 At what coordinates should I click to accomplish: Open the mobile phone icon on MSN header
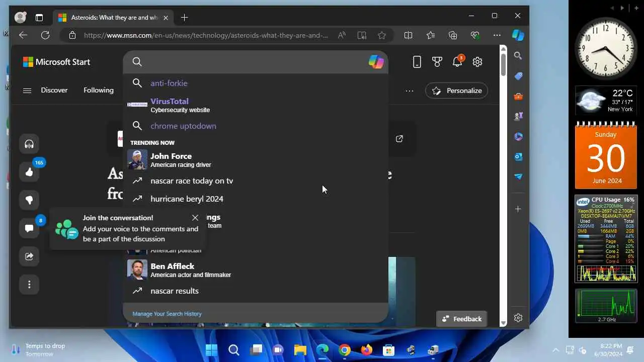tap(417, 62)
